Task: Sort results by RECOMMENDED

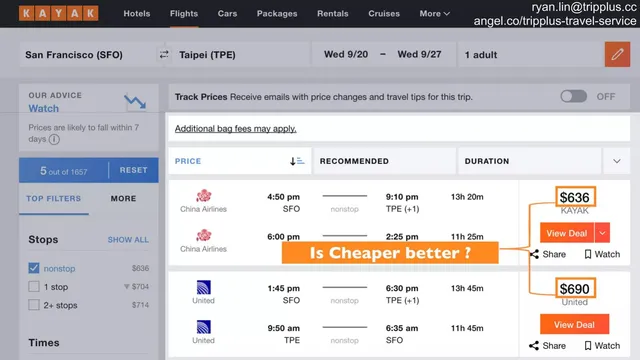Action: coord(384,161)
